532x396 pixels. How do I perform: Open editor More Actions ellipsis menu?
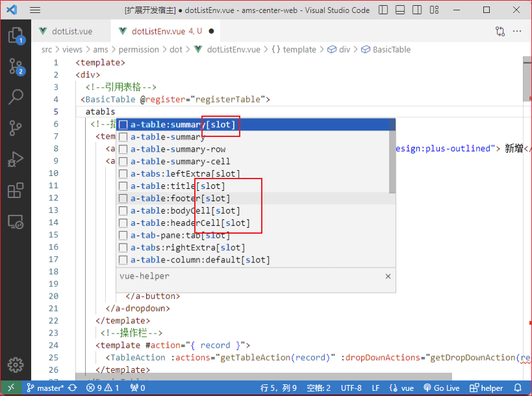pyautogui.click(x=517, y=31)
